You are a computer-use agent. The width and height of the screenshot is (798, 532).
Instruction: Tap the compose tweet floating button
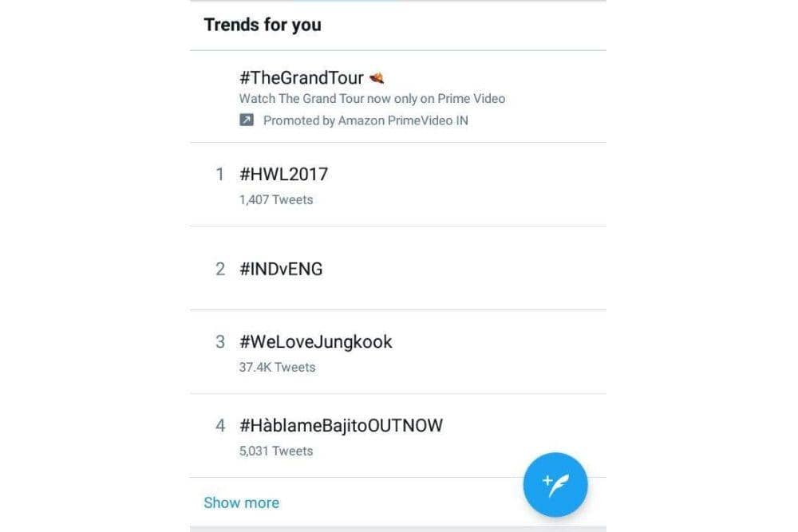[555, 484]
